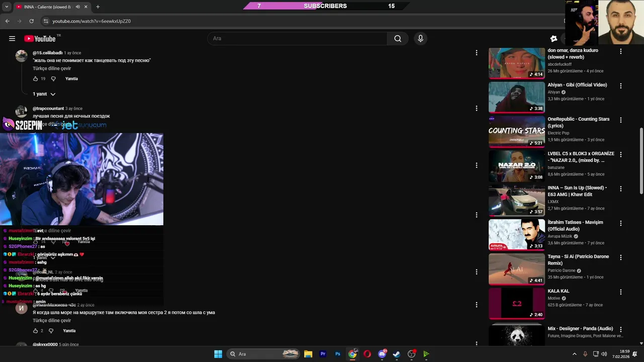Expand the '1 yanıt' replies under @15.celilabadli
This screenshot has height=362, width=644.
[x=44, y=94]
